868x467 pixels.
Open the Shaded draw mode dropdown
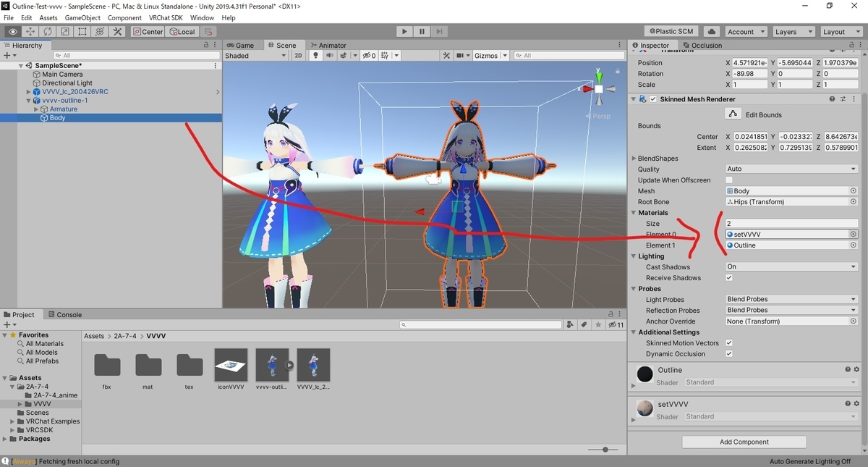click(256, 56)
